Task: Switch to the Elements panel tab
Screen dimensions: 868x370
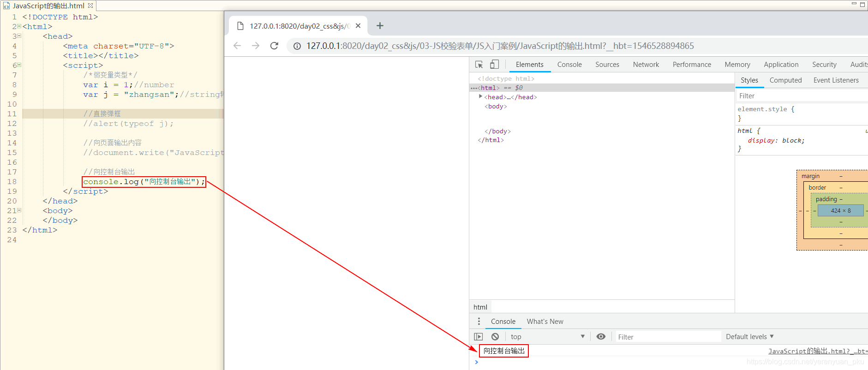Action: [x=530, y=65]
